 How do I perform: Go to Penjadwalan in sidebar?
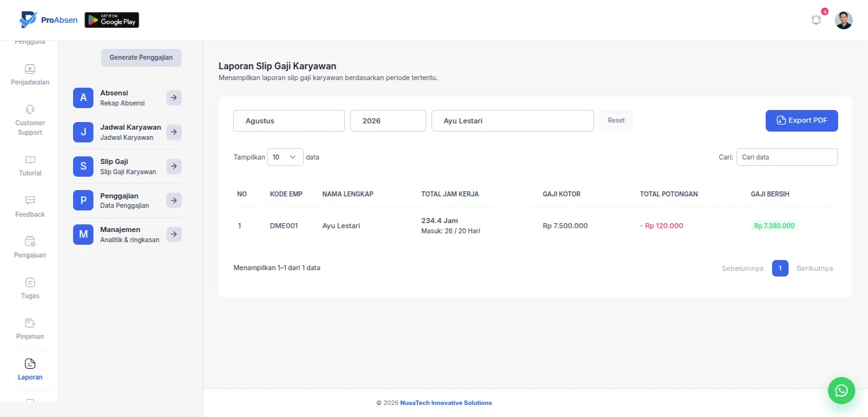pyautogui.click(x=30, y=74)
